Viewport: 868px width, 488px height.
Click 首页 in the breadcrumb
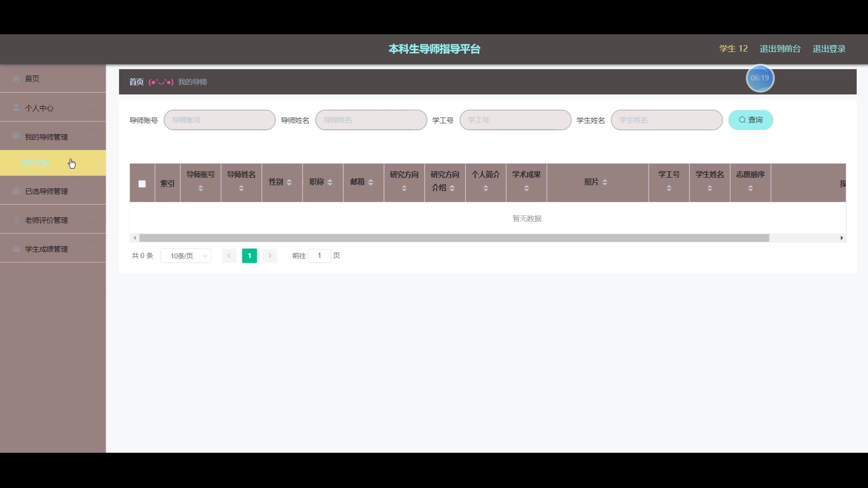tap(136, 82)
